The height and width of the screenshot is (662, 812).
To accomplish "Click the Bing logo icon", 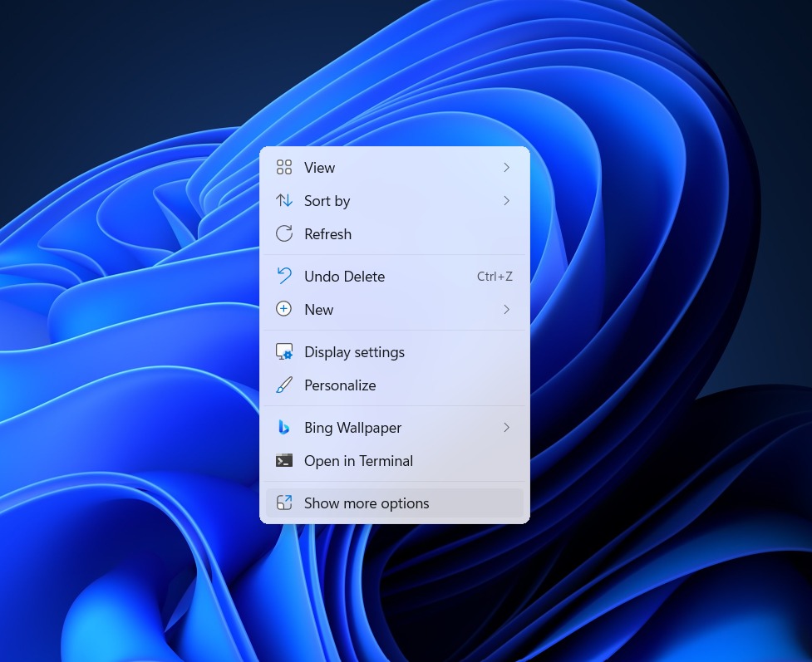I will 283,427.
